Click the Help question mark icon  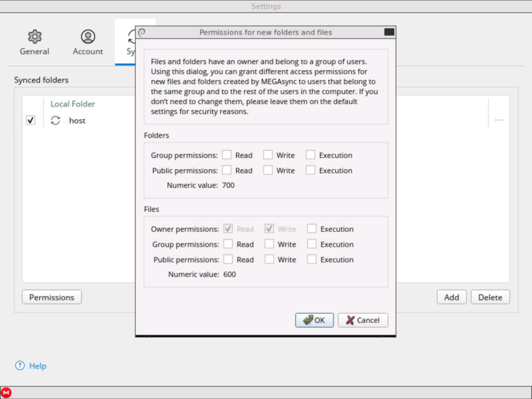pyautogui.click(x=20, y=365)
